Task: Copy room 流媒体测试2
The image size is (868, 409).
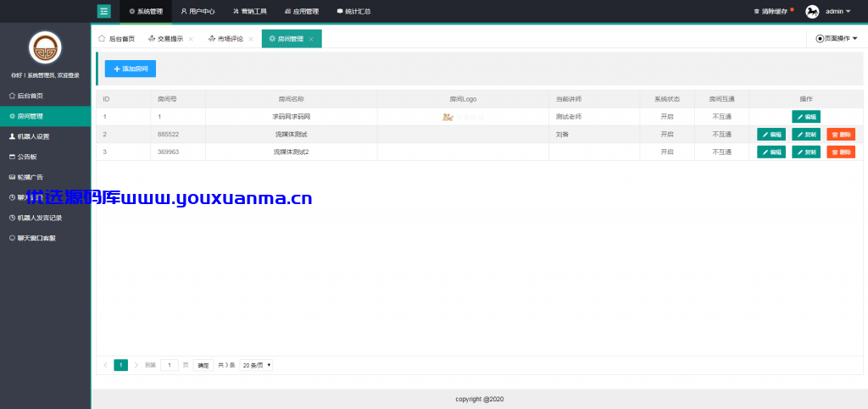Action: pos(806,152)
